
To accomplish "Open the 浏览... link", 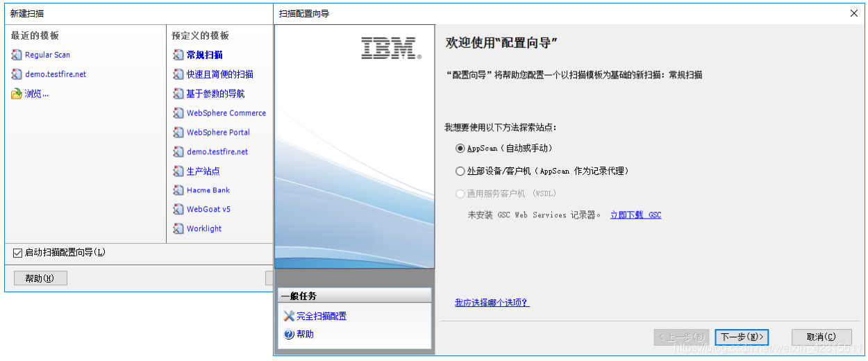I will [37, 94].
